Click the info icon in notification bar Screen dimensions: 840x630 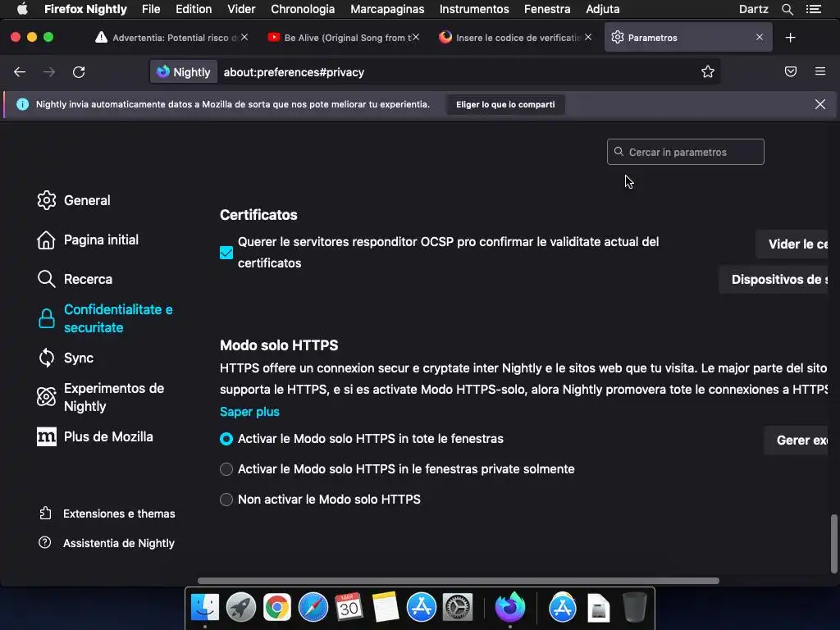22,104
